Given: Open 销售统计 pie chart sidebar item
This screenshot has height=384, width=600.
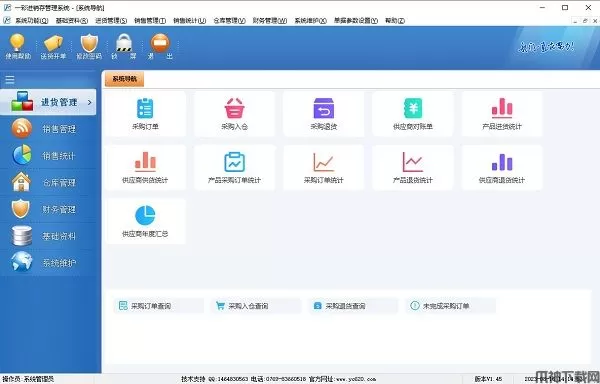Looking at the screenshot, I should click(x=48, y=156).
